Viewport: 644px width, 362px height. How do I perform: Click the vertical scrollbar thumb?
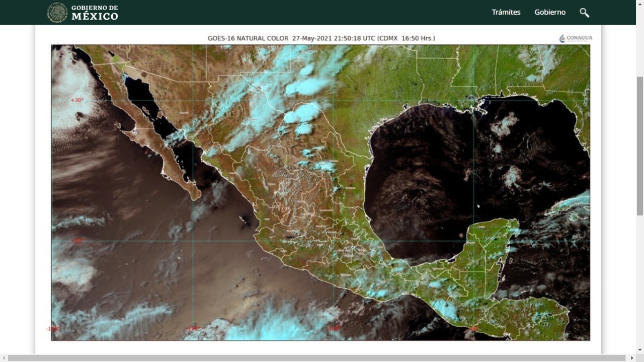(x=639, y=146)
